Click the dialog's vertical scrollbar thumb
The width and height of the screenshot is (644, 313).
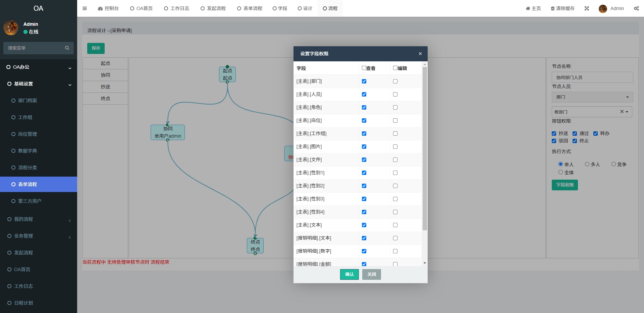pos(425,147)
